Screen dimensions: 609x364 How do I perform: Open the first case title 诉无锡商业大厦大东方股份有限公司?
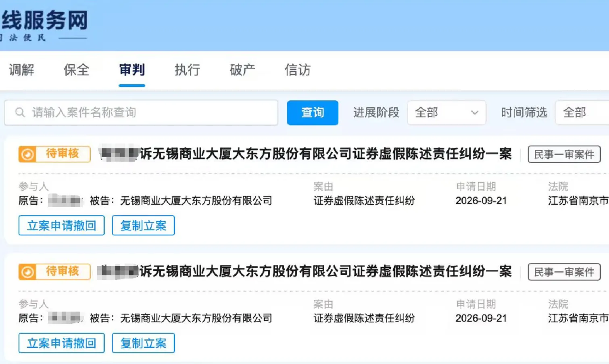point(326,154)
